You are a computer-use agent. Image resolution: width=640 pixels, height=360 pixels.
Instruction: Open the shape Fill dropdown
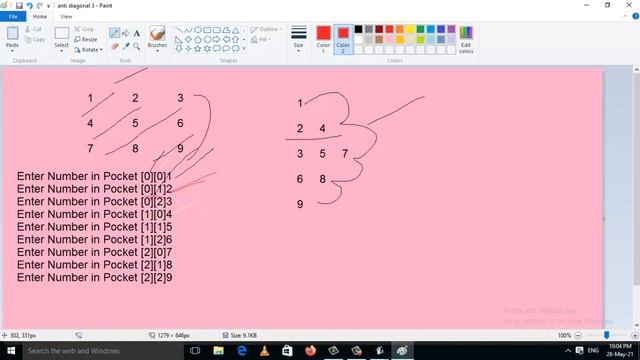[x=261, y=40]
